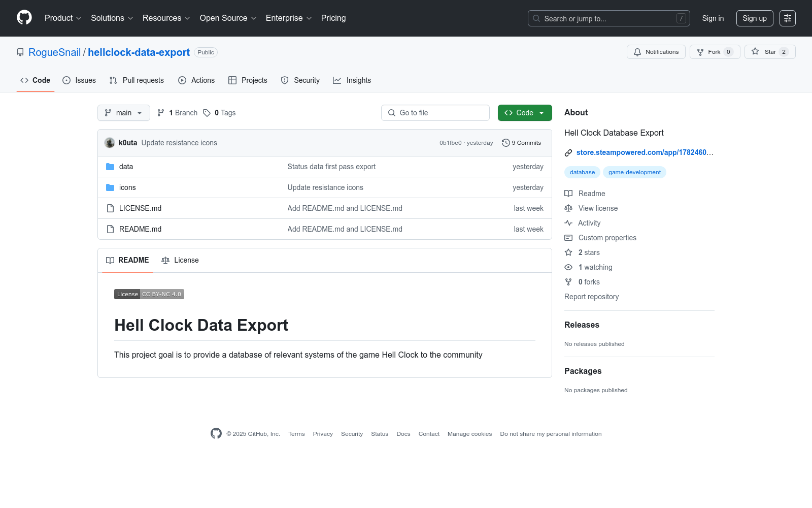
Task: Click the game-development topic tag
Action: coord(634,172)
